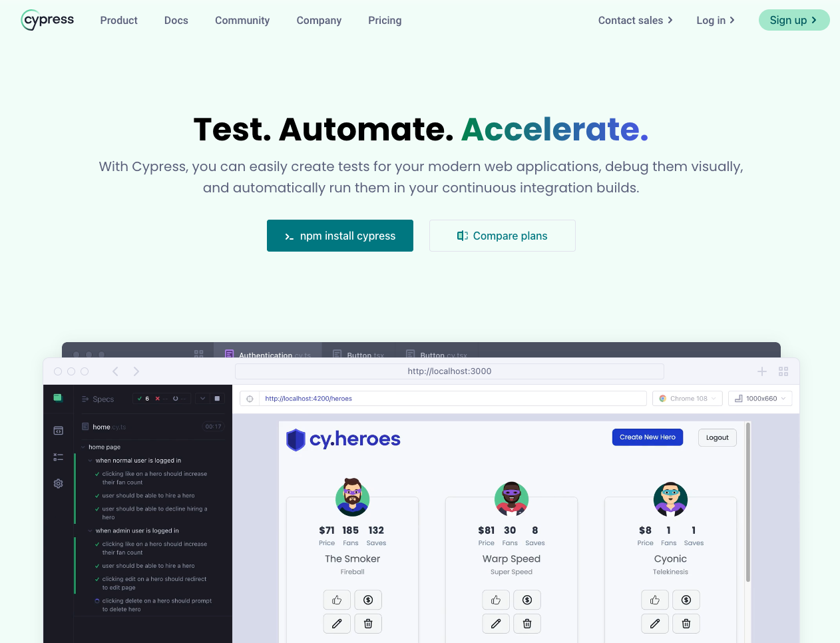Open Cypress settings via the gear icon

(x=58, y=483)
